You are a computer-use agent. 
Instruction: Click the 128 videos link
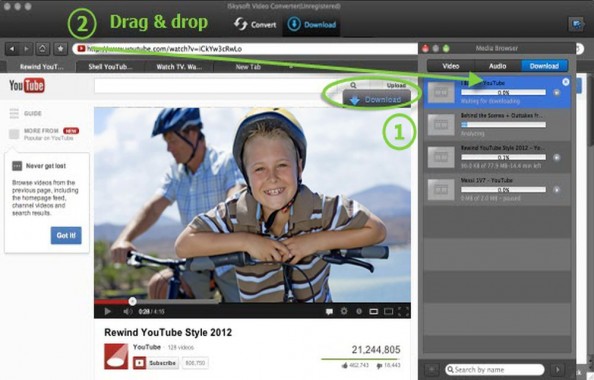tap(181, 347)
